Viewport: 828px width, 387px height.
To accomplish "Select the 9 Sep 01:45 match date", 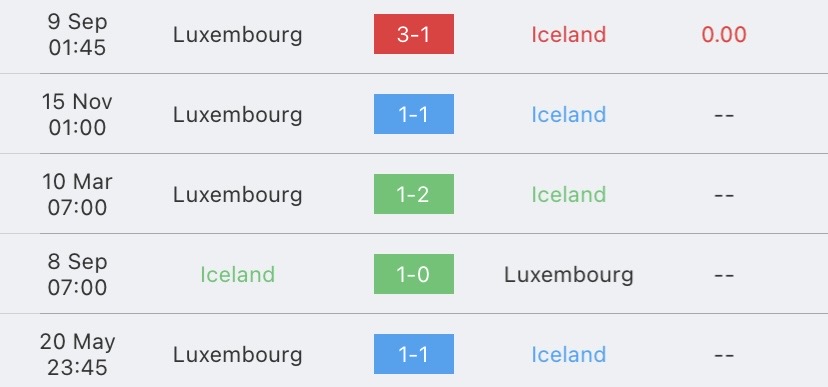I will tap(77, 34).
